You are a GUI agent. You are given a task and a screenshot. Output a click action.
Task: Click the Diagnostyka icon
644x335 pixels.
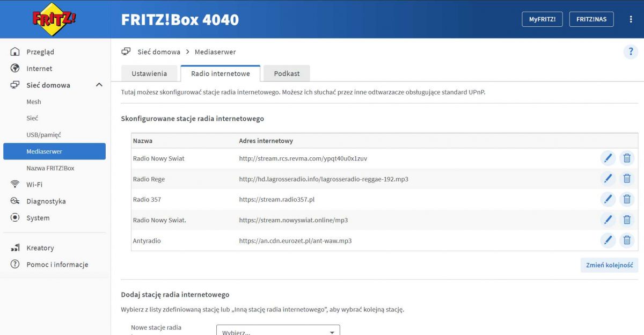coord(15,201)
